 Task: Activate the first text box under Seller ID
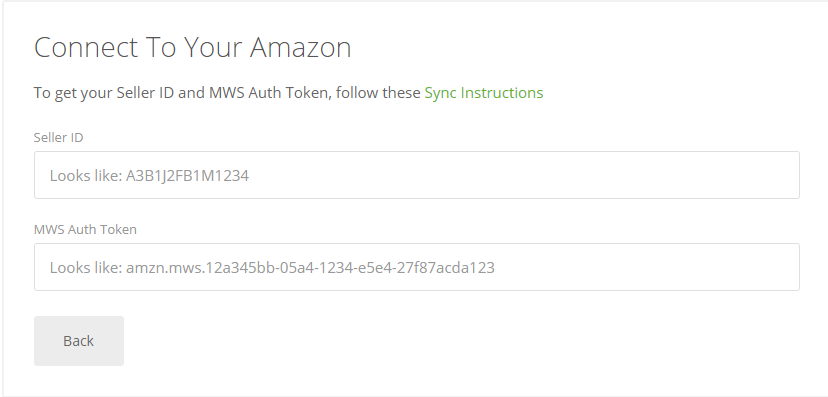pyautogui.click(x=417, y=175)
